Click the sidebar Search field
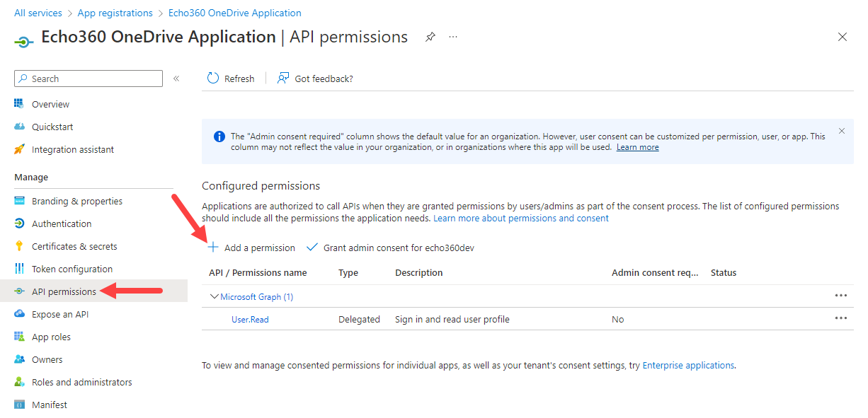The height and width of the screenshot is (418, 868). pyautogui.click(x=88, y=79)
